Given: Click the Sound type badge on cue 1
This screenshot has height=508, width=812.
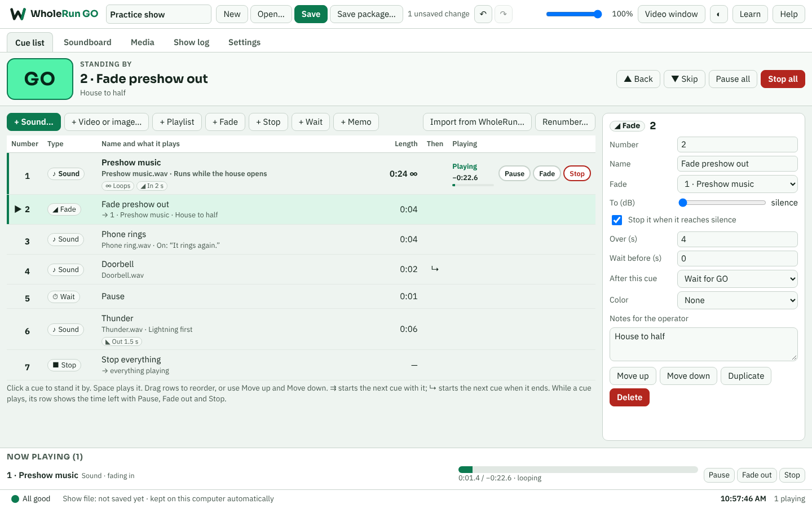Looking at the screenshot, I should [x=66, y=174].
